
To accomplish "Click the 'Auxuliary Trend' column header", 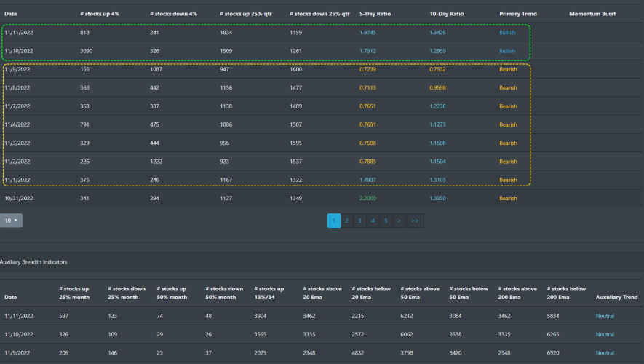I will pos(616,297).
